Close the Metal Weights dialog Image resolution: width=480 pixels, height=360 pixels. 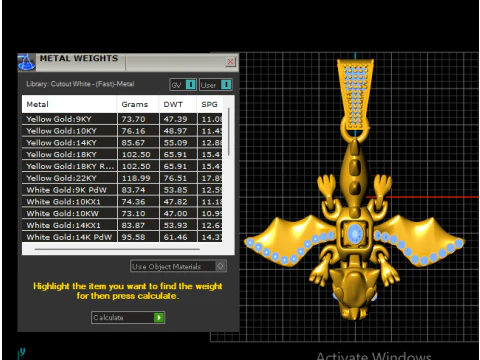pyautogui.click(x=230, y=62)
